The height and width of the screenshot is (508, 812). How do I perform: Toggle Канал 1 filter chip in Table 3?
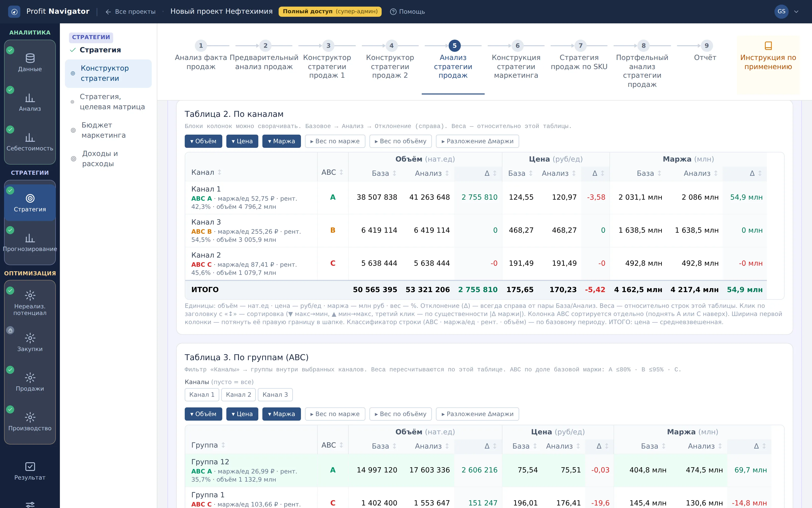tap(202, 395)
